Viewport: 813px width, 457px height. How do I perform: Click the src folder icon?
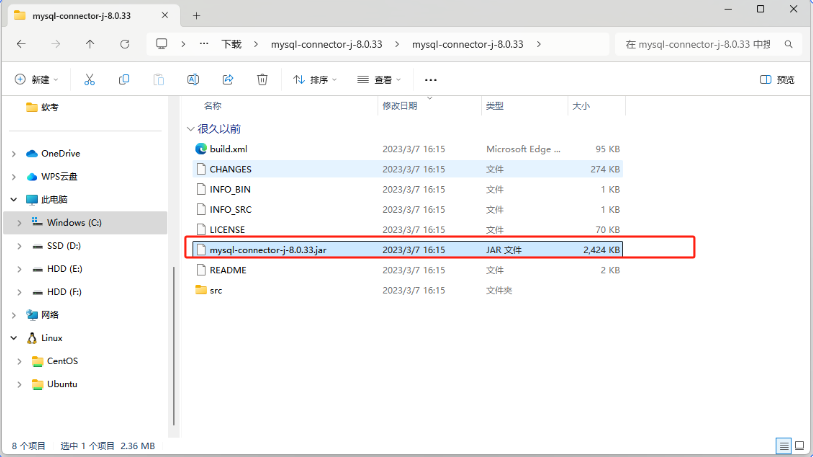pos(201,290)
